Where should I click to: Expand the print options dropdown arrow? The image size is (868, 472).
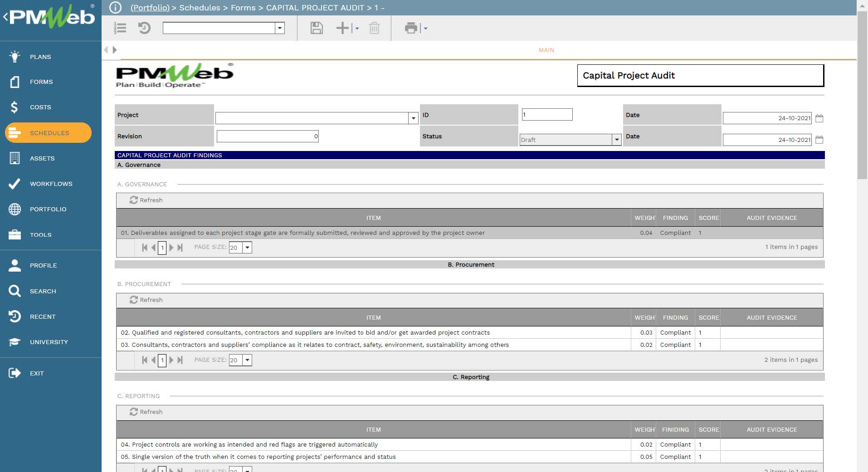[425, 28]
